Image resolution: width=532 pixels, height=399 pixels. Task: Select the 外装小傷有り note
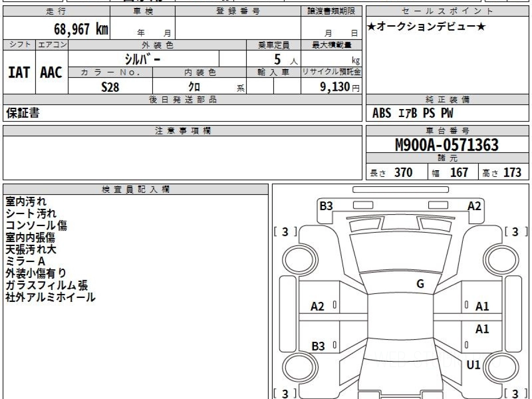[36, 274]
